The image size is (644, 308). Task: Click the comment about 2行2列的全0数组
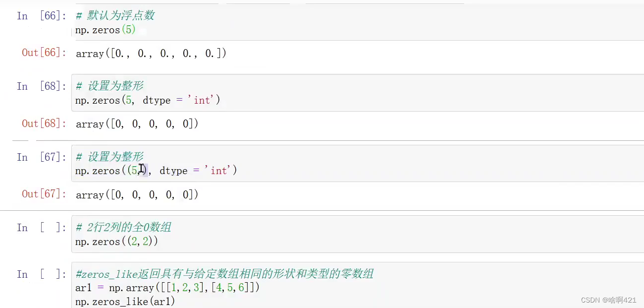123,228
